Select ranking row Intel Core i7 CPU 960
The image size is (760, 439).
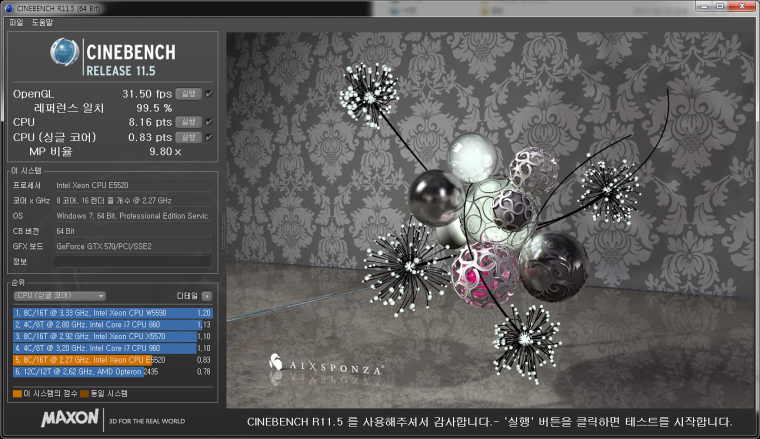pyautogui.click(x=112, y=348)
